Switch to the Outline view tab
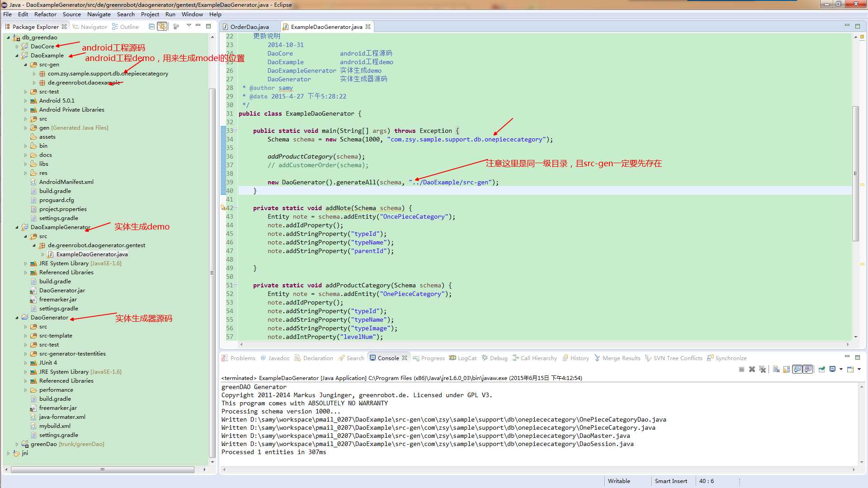Viewport: 868px width, 488px height. tap(126, 27)
